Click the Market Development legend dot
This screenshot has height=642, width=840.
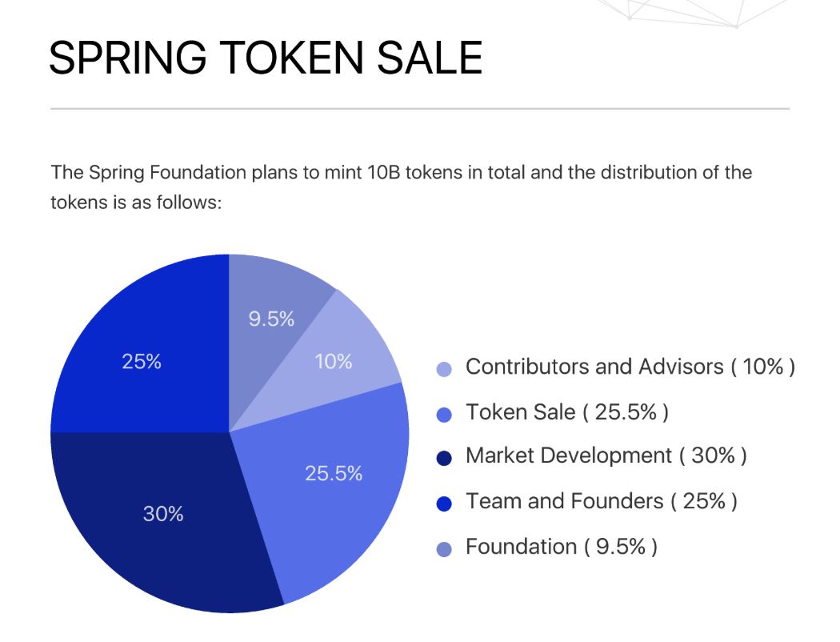click(444, 458)
